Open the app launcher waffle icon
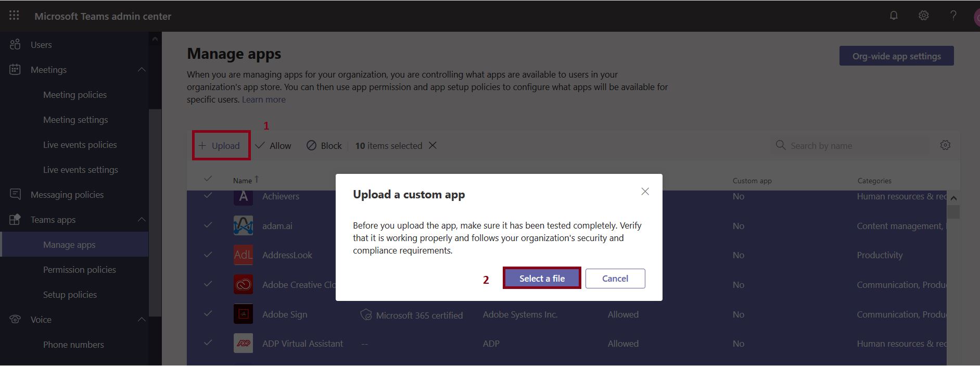Viewport: 980px width, 366px height. (14, 16)
